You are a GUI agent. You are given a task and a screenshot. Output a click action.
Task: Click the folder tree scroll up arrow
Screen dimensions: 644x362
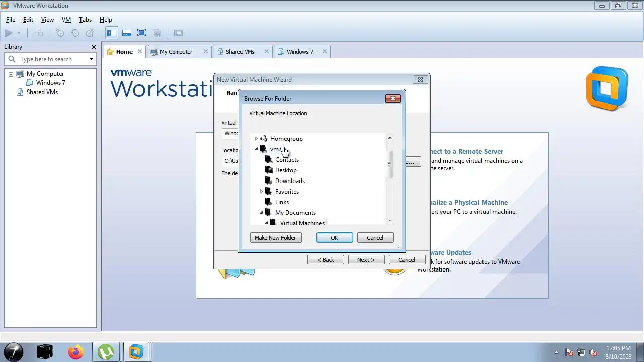pyautogui.click(x=389, y=138)
